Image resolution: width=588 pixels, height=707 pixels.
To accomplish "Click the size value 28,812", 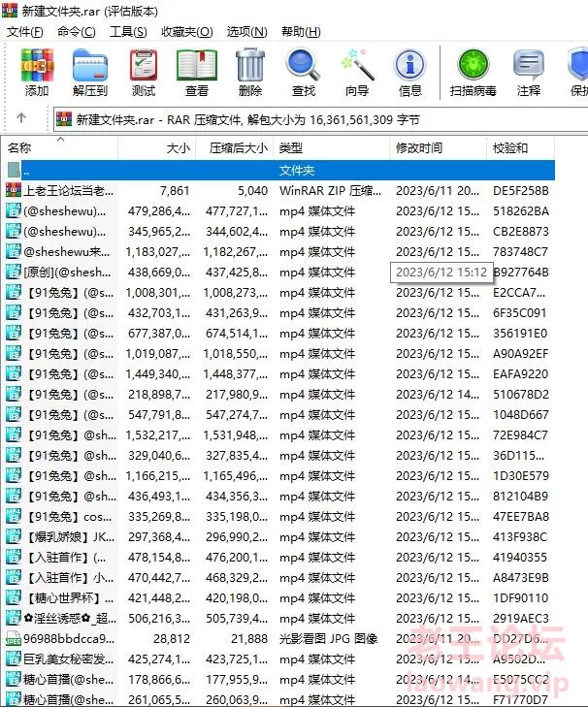I will [x=172, y=639].
